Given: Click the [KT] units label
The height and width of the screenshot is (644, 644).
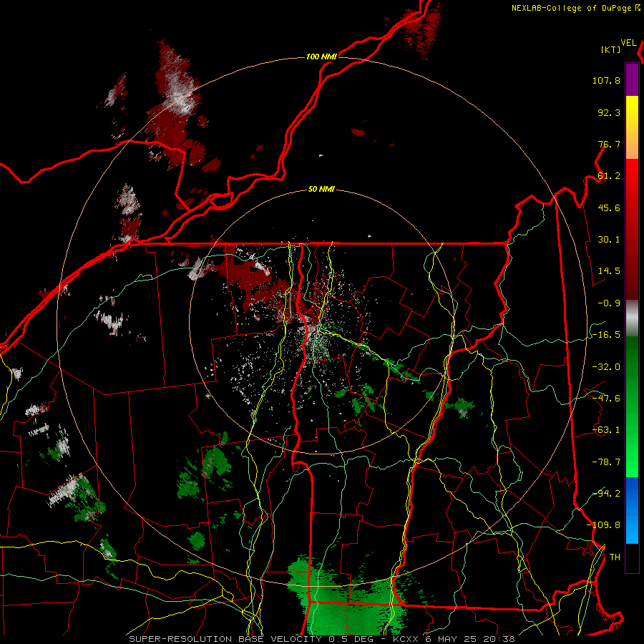Looking at the screenshot, I should click(611, 49).
